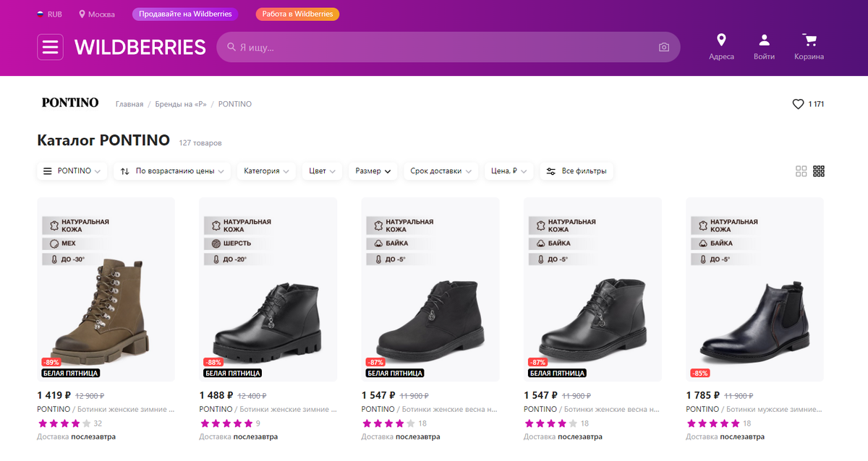Click "Работа в Wildberries" button
The width and height of the screenshot is (868, 461).
coord(297,14)
